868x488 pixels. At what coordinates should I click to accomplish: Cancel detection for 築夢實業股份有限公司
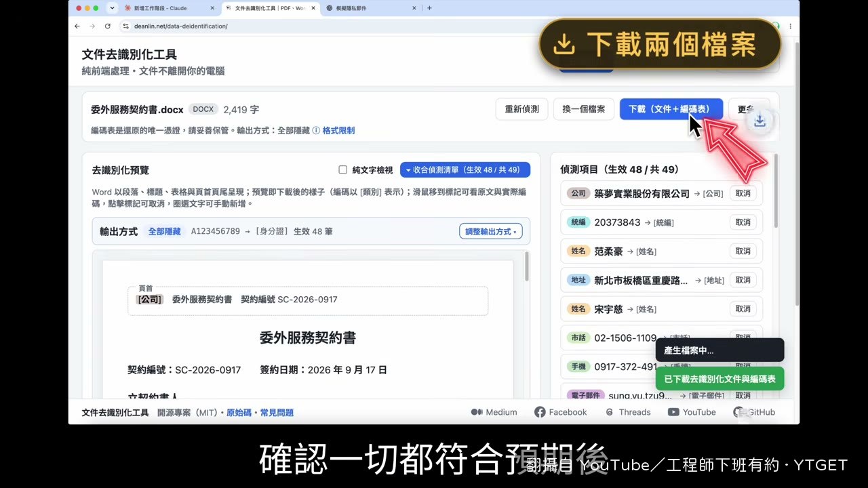(x=743, y=193)
